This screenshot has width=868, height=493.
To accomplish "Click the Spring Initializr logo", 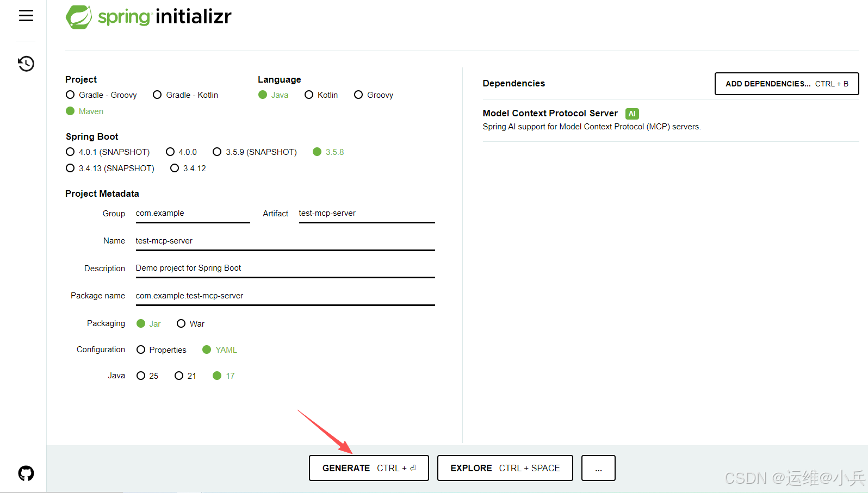I will 148,17.
